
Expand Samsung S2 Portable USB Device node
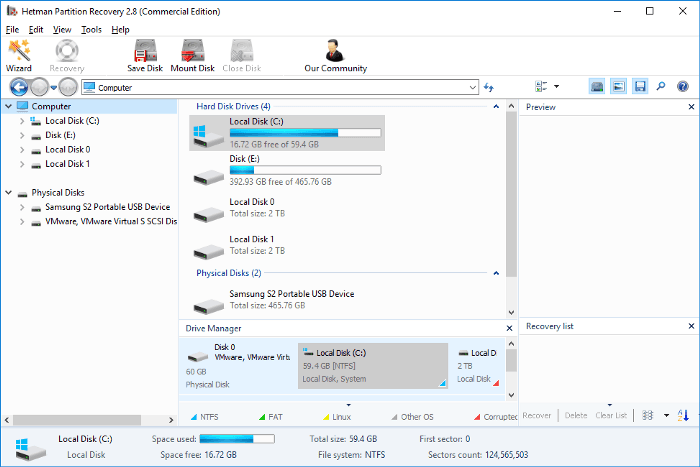pyautogui.click(x=22, y=207)
